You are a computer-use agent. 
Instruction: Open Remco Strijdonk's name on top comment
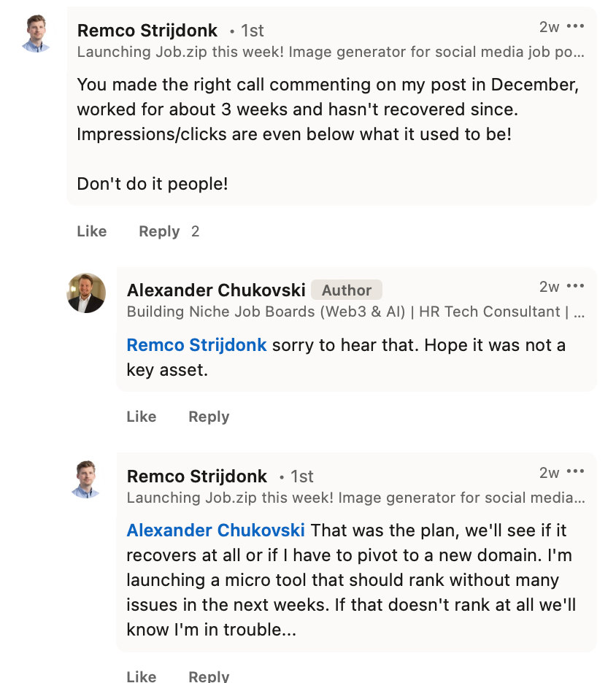147,30
